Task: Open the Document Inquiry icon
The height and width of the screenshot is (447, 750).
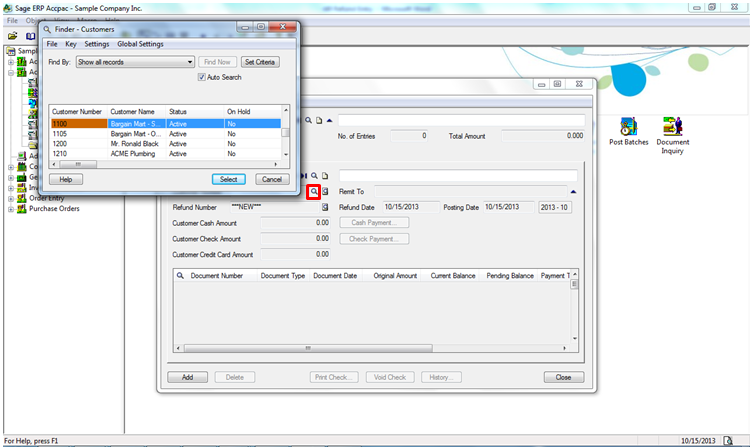Action: pos(673,127)
